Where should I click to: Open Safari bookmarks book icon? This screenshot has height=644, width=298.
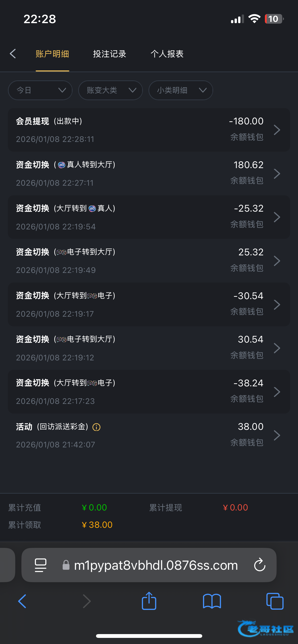(212, 601)
